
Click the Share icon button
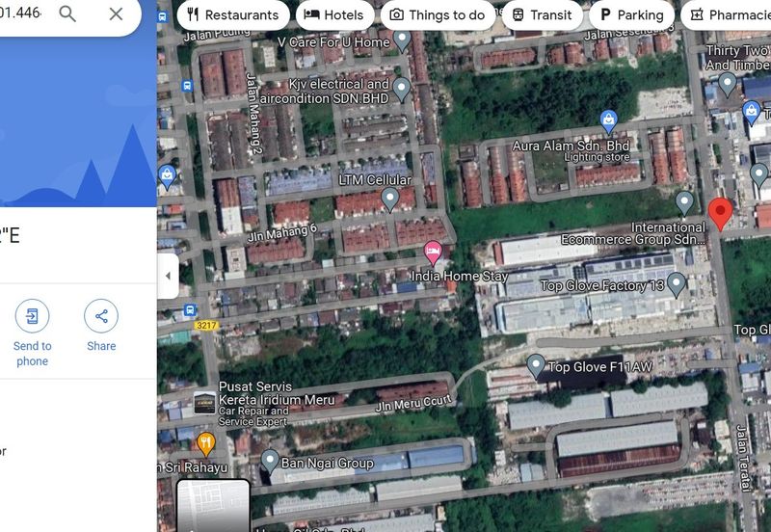point(101,316)
